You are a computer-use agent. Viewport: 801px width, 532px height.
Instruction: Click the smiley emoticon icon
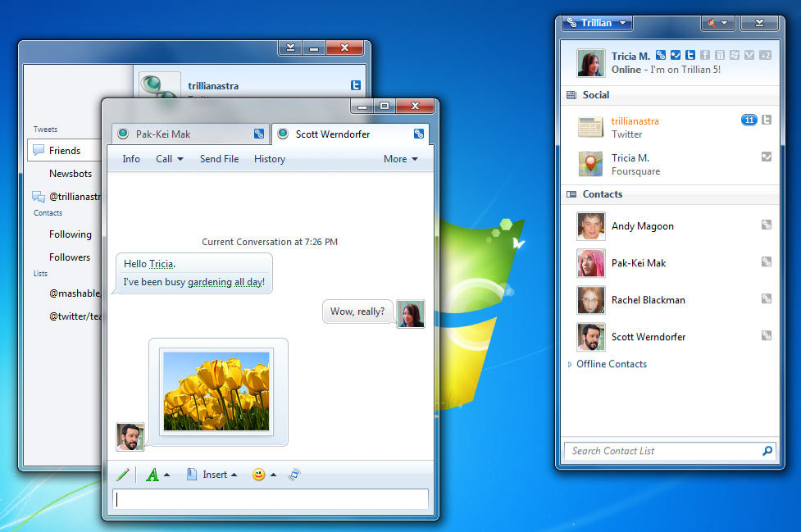coord(258,475)
